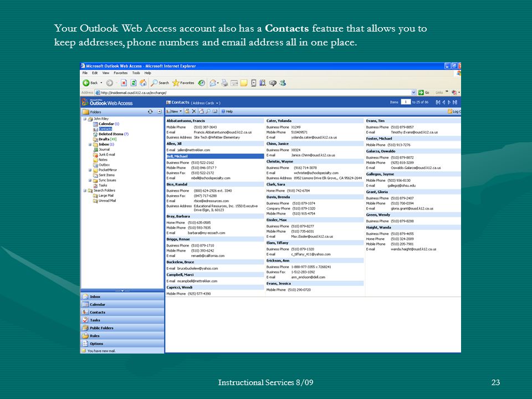Open the View menu
This screenshot has height=399, width=532.
(x=106, y=73)
